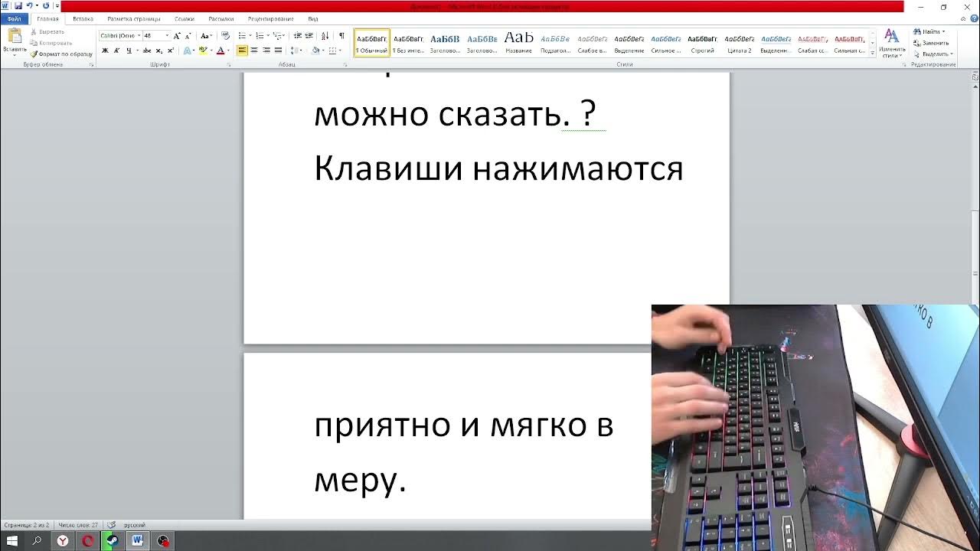
Task: Apply Обычный style
Action: [x=372, y=43]
